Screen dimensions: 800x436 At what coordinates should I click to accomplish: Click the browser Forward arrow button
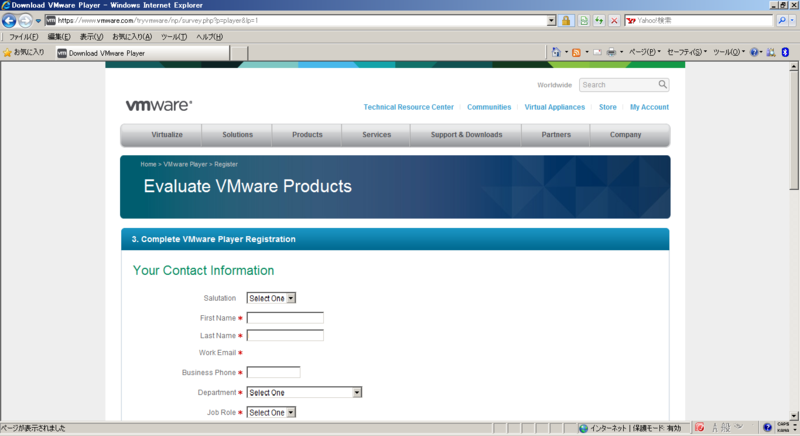tap(25, 20)
